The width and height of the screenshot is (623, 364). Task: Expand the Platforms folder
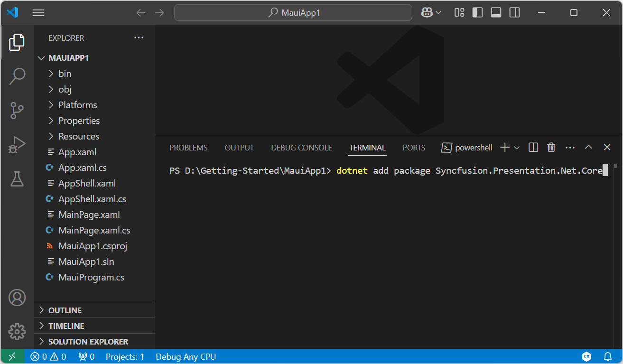[x=95, y=105]
